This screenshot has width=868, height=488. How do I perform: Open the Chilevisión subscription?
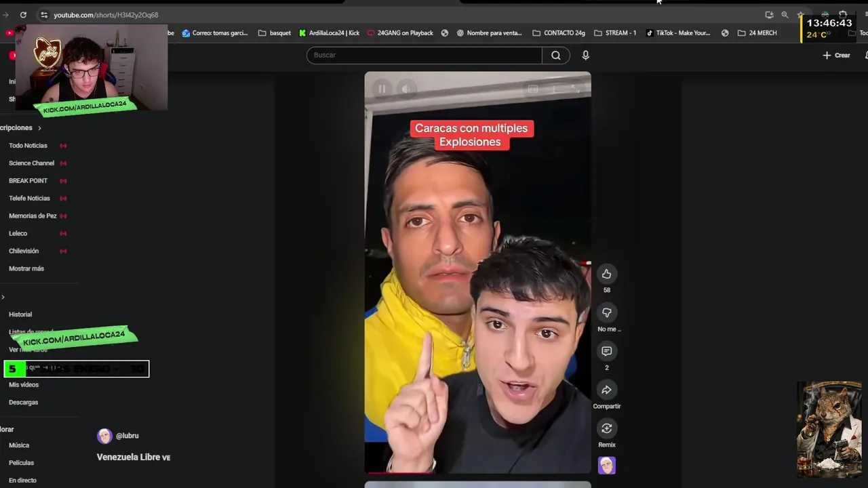click(24, 251)
